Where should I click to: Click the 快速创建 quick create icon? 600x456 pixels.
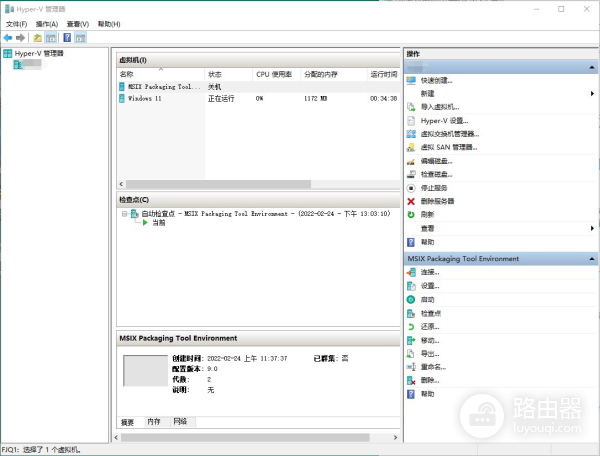pos(411,80)
